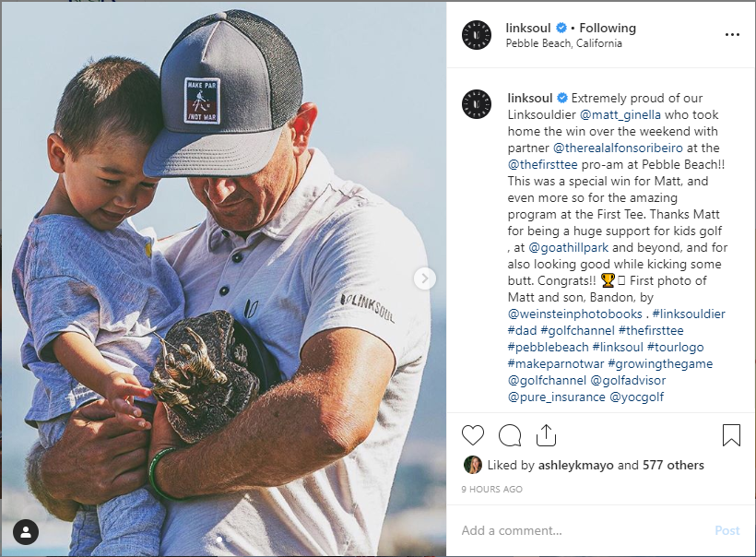This screenshot has width=756, height=557.
Task: Open ashleykmayo's small avatar
Action: (x=472, y=465)
